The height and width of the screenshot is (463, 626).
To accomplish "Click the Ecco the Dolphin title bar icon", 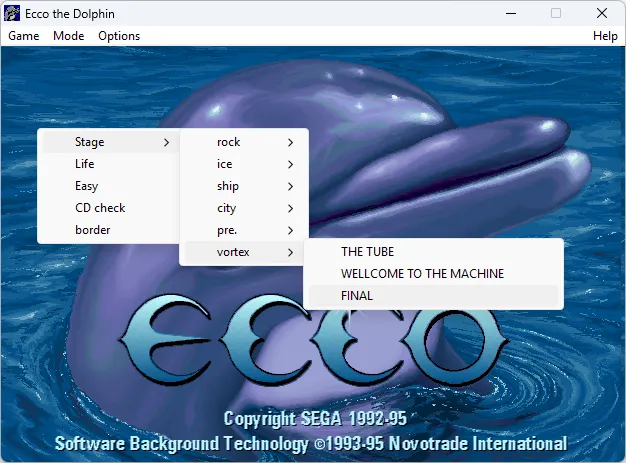I will tap(12, 13).
